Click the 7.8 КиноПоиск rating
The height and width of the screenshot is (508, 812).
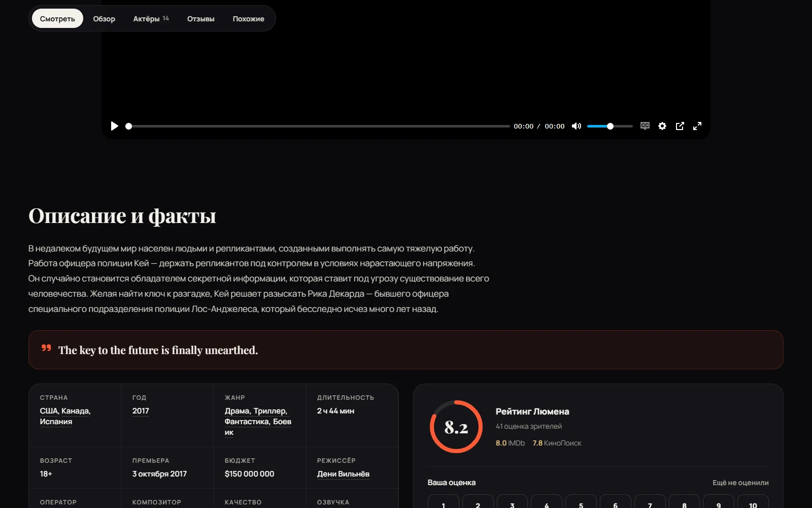click(557, 443)
